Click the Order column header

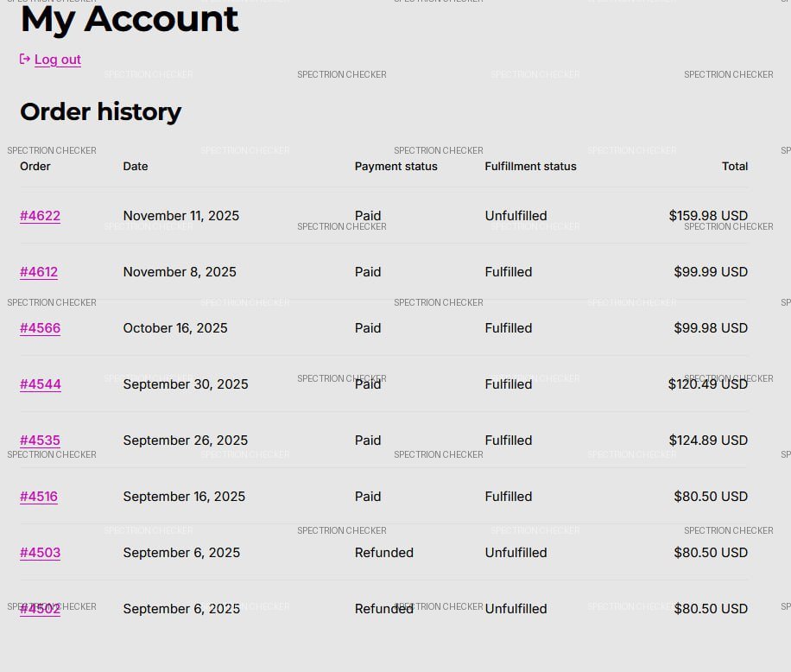click(x=35, y=166)
